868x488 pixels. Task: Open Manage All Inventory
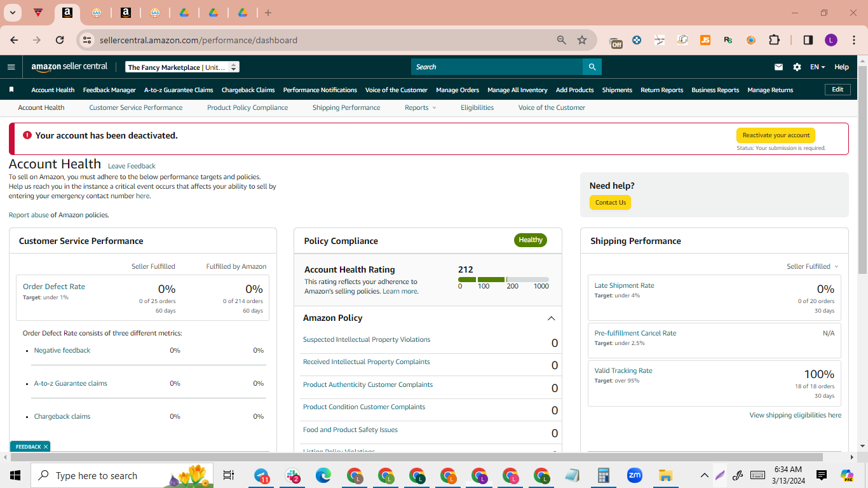(x=518, y=90)
